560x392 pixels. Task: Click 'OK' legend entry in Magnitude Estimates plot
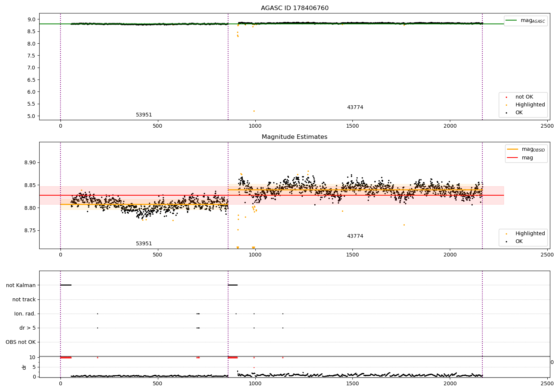tap(519, 242)
